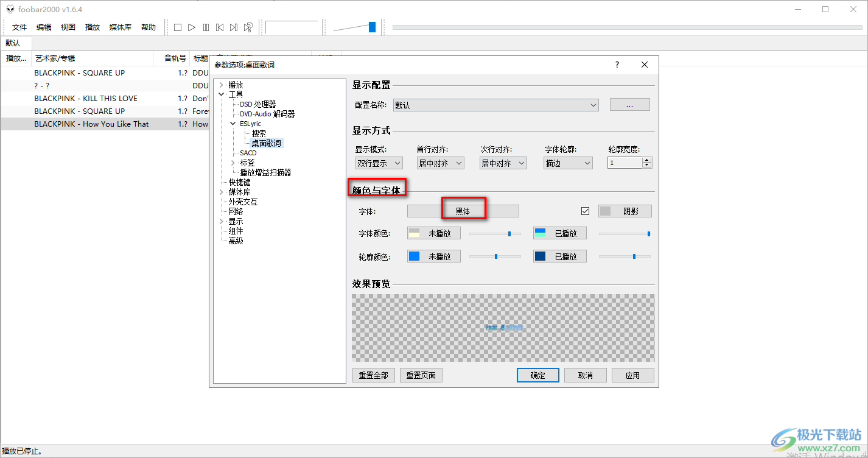Click the 重置全部 button
The height and width of the screenshot is (458, 868).
pos(373,375)
